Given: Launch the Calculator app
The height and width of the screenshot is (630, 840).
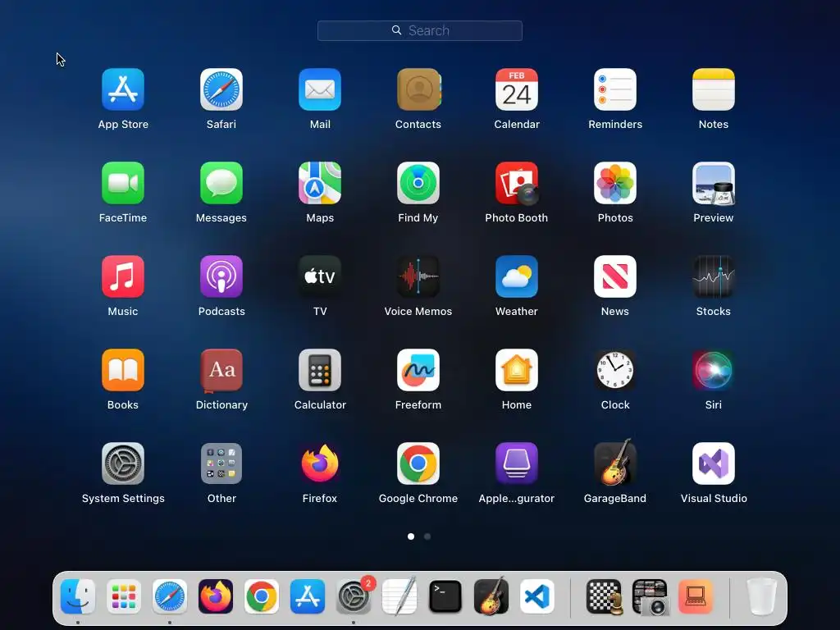Looking at the screenshot, I should [x=320, y=370].
